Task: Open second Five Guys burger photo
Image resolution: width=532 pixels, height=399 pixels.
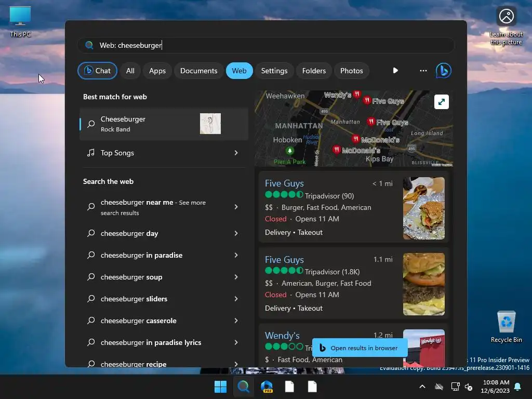Action: click(x=424, y=284)
